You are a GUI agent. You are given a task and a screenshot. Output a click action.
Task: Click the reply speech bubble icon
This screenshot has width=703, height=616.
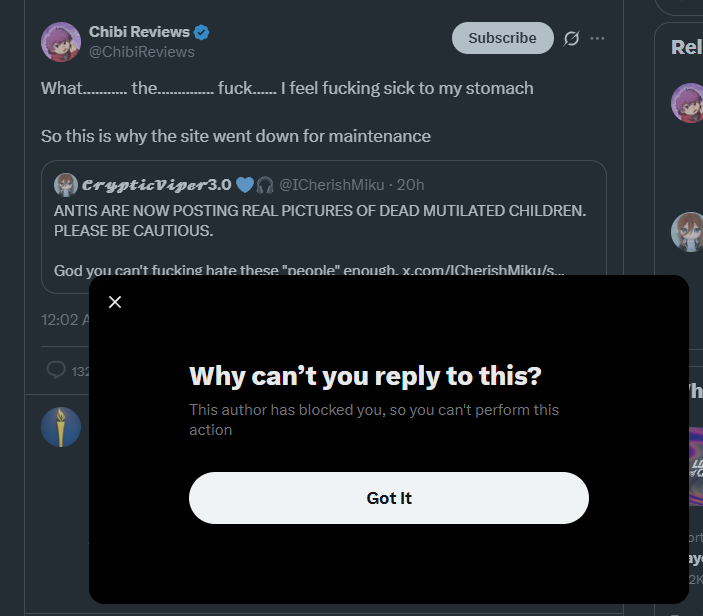pyautogui.click(x=56, y=370)
